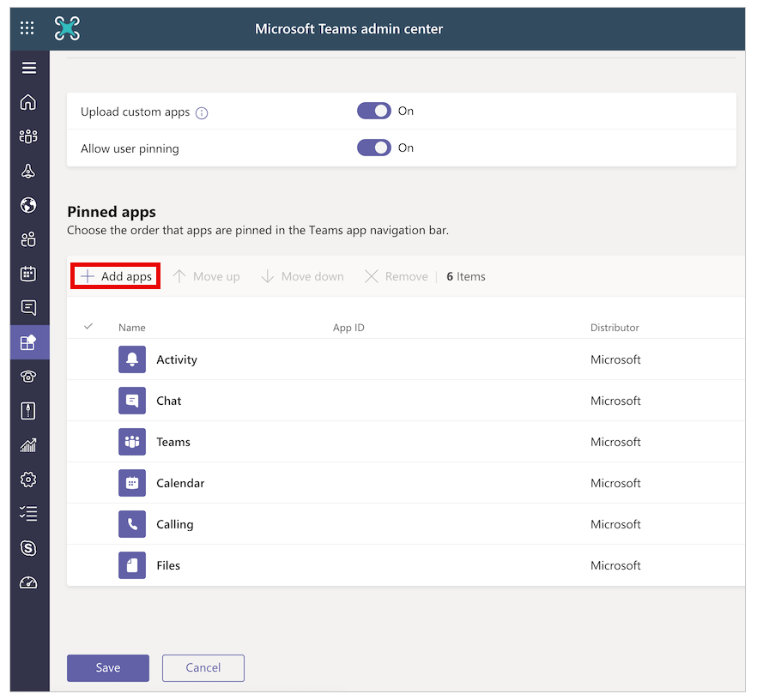This screenshot has height=700, width=757.
Task: Show Upload custom apps info tooltip
Action: tap(202, 113)
